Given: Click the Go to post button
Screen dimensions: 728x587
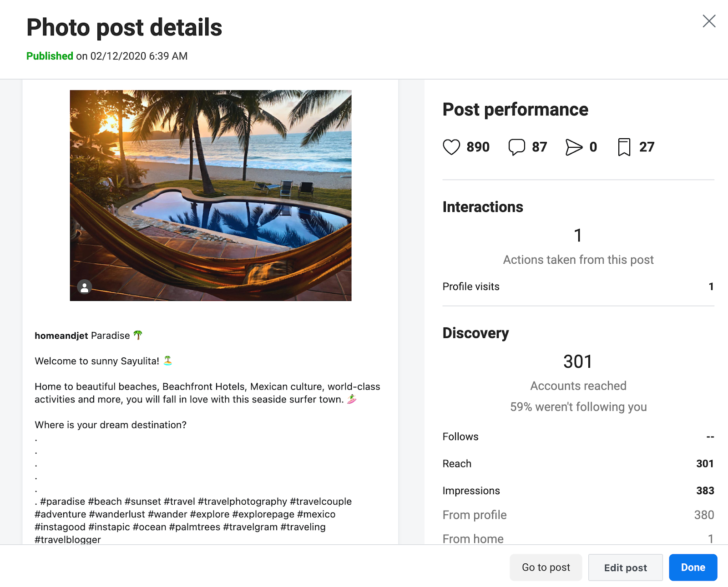Looking at the screenshot, I should click(x=546, y=567).
